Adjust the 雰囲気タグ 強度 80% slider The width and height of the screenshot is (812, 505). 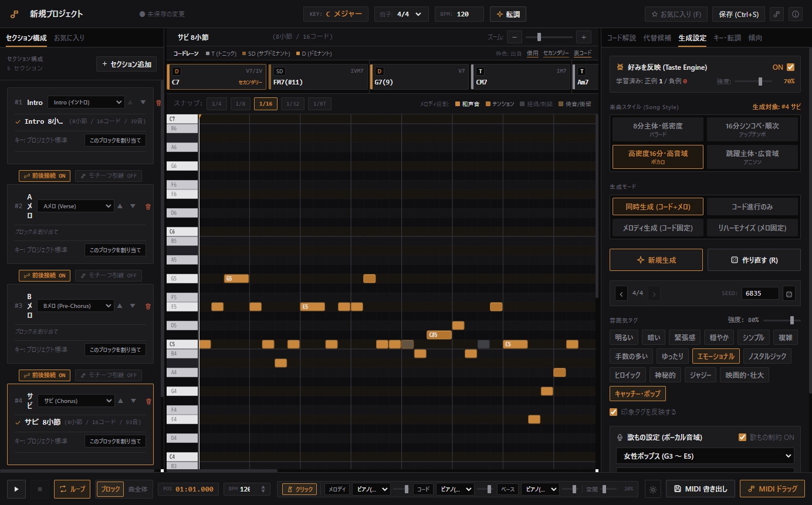pos(781,320)
